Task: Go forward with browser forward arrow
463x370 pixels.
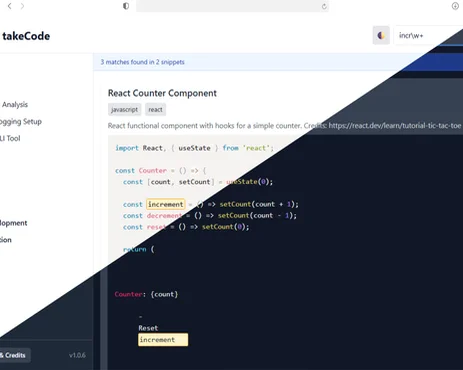Action: click(x=22, y=6)
